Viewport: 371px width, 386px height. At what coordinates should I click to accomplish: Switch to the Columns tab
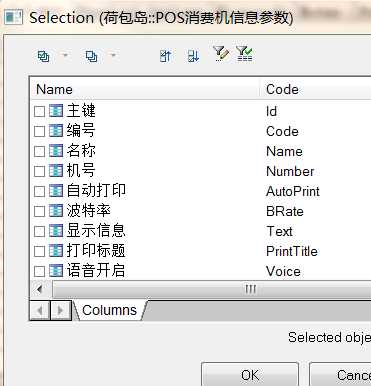point(109,310)
